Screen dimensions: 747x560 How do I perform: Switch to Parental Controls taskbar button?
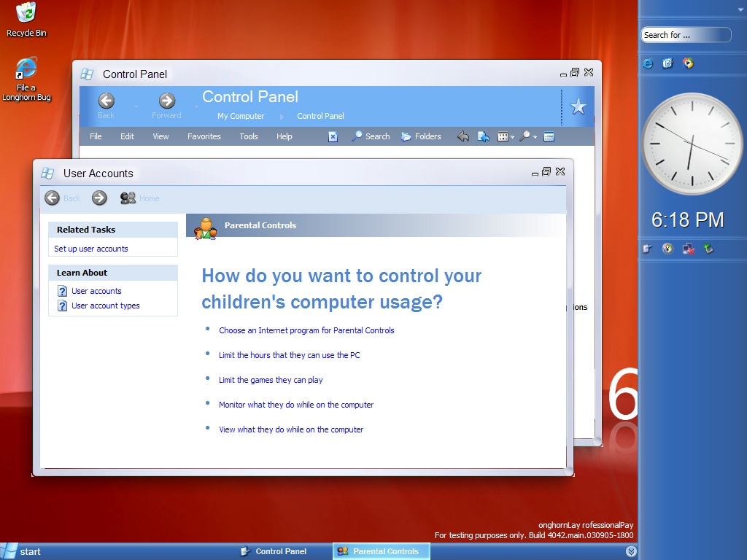click(x=381, y=551)
